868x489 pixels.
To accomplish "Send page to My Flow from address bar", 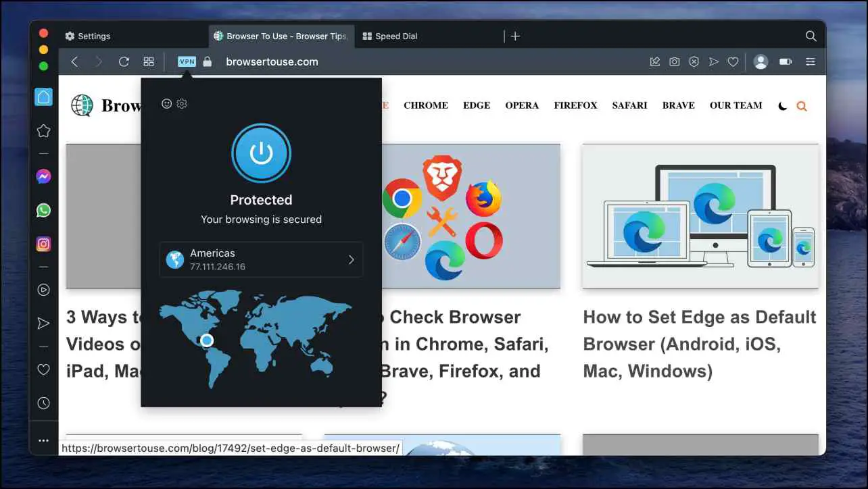I will click(713, 61).
